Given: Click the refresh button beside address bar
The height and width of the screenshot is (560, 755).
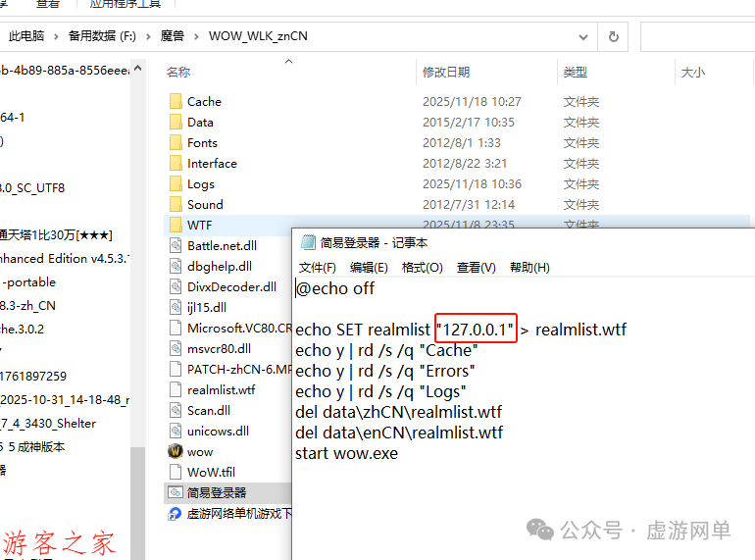Looking at the screenshot, I should coord(613,36).
